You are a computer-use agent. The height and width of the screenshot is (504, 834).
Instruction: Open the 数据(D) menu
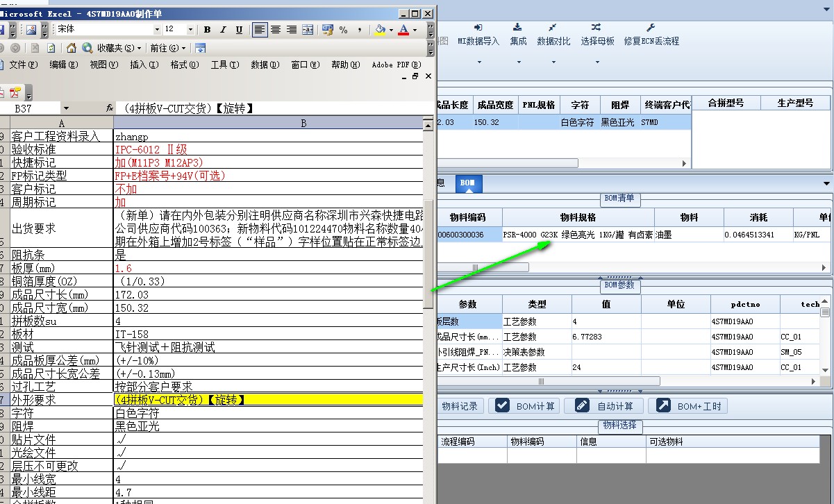tap(265, 65)
